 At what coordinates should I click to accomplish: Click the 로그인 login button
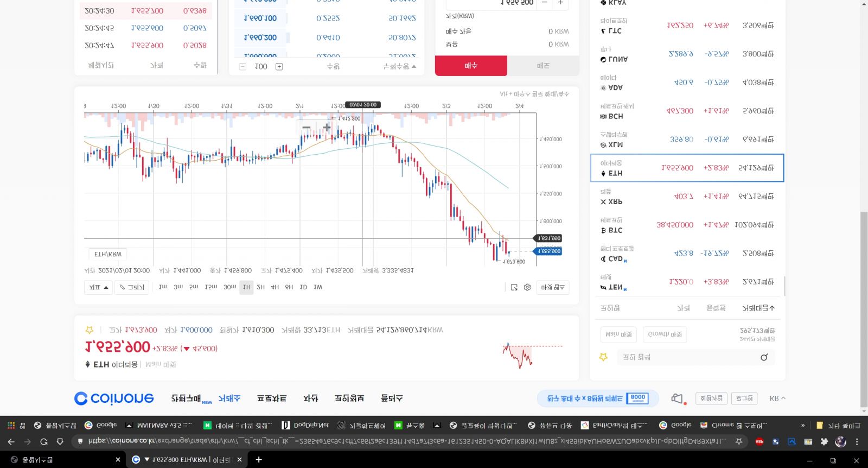pos(744,399)
